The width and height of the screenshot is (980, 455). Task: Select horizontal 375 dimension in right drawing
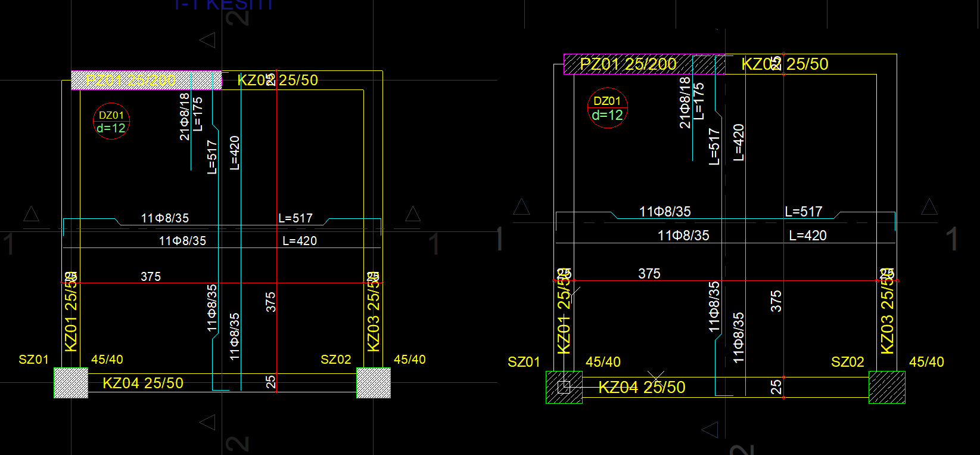coord(649,274)
